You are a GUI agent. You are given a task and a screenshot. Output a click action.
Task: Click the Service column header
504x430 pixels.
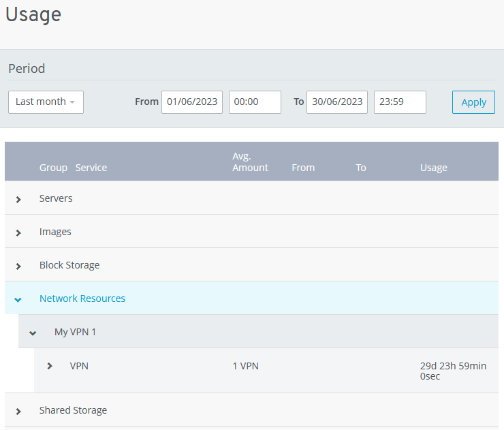coord(91,168)
